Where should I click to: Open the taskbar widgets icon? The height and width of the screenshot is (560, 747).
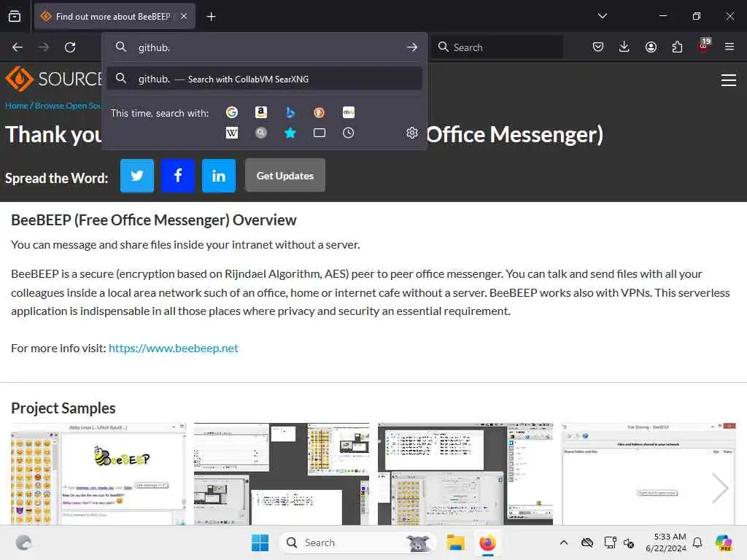23,542
